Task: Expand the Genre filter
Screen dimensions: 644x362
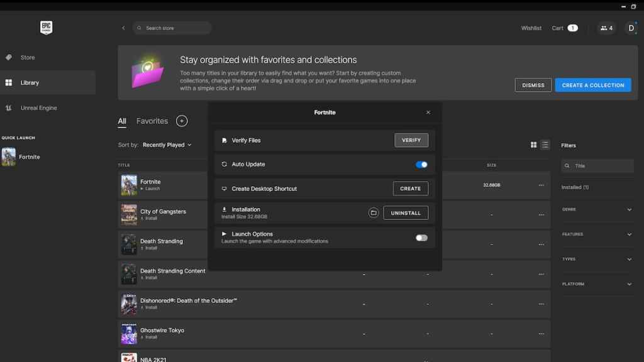Action: click(x=597, y=209)
